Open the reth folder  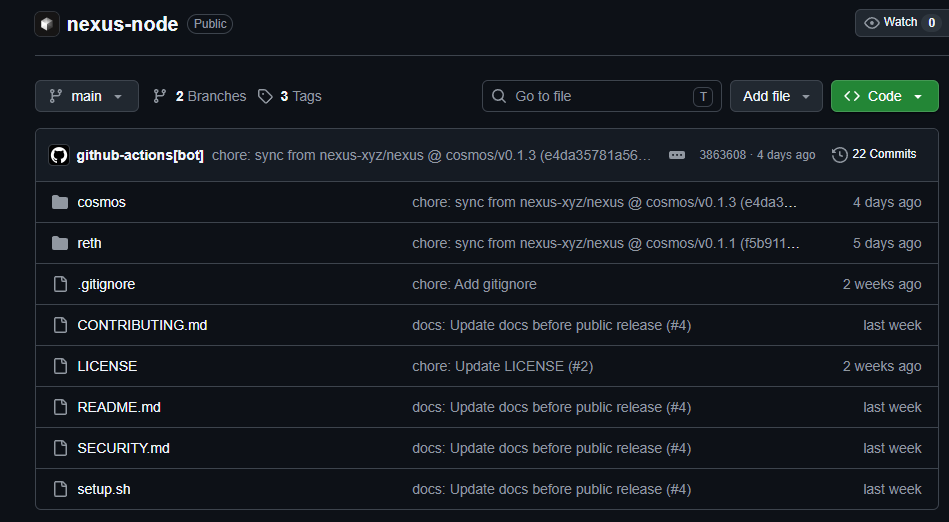tap(90, 243)
